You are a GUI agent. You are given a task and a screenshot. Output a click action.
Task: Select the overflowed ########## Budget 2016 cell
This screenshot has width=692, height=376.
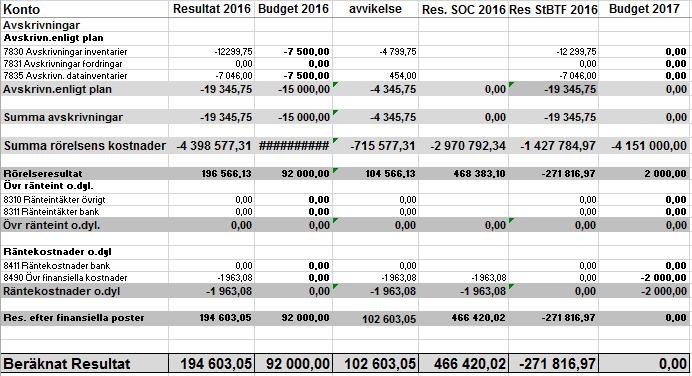294,146
